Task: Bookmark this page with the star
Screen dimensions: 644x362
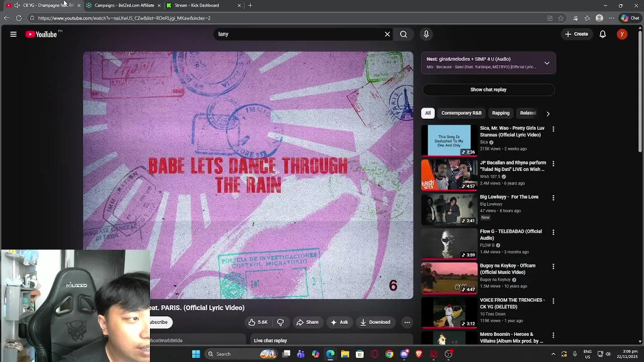Action: pos(561,18)
